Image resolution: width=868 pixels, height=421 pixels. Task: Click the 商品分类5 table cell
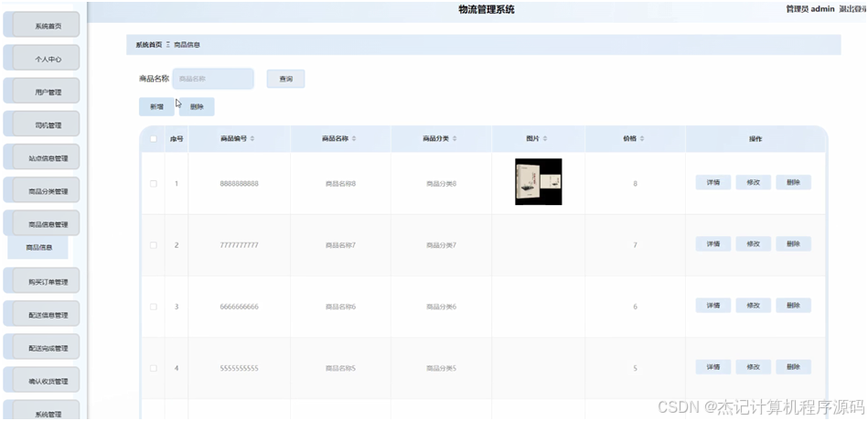click(441, 368)
